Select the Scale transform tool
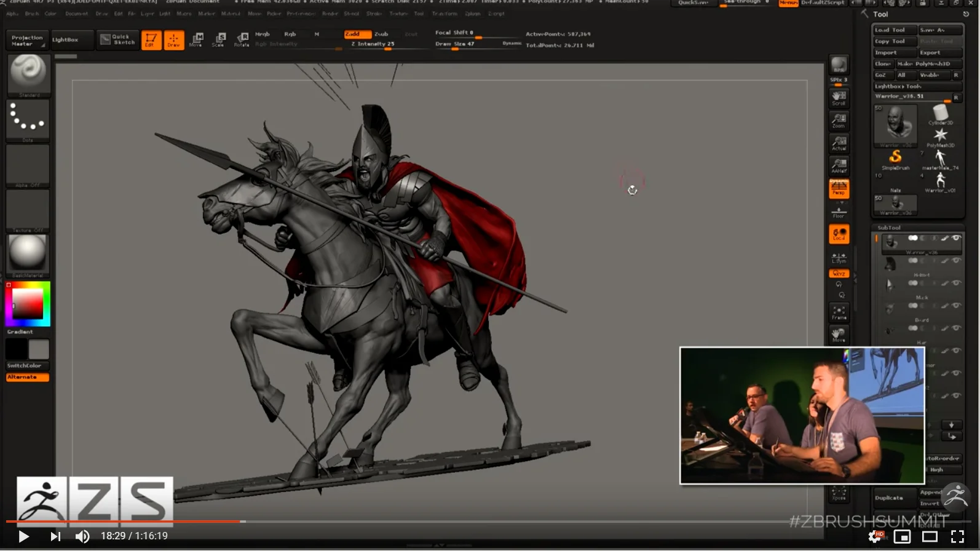This screenshot has height=551, width=980. (x=219, y=40)
